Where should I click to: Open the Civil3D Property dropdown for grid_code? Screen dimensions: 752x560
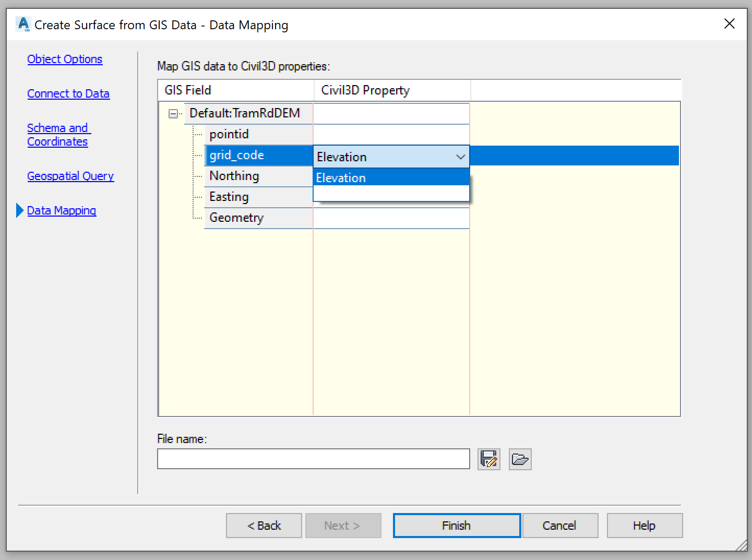(460, 157)
